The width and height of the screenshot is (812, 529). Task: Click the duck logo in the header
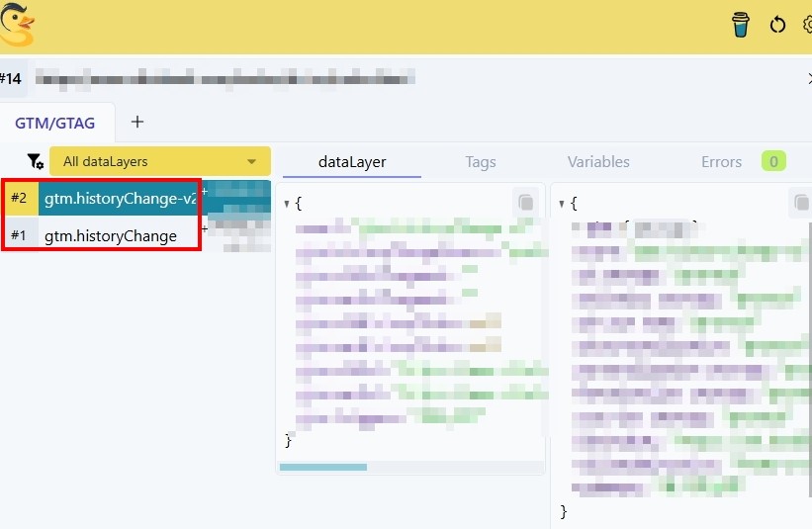(18, 27)
